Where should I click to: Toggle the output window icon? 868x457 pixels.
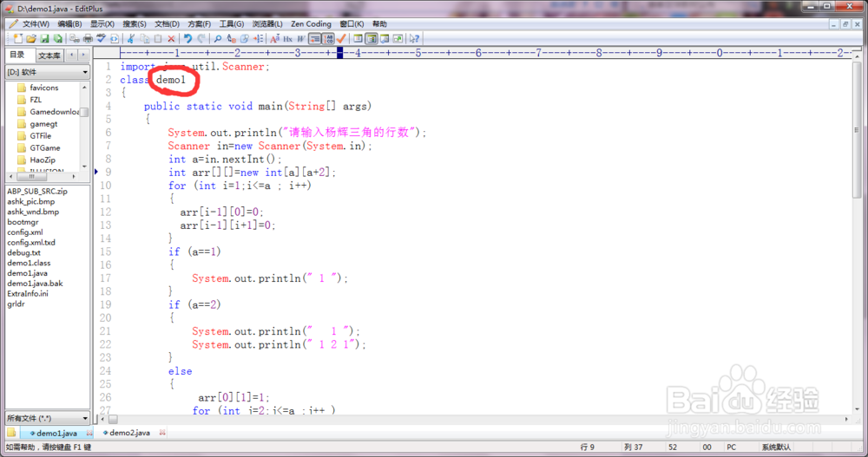(x=385, y=38)
